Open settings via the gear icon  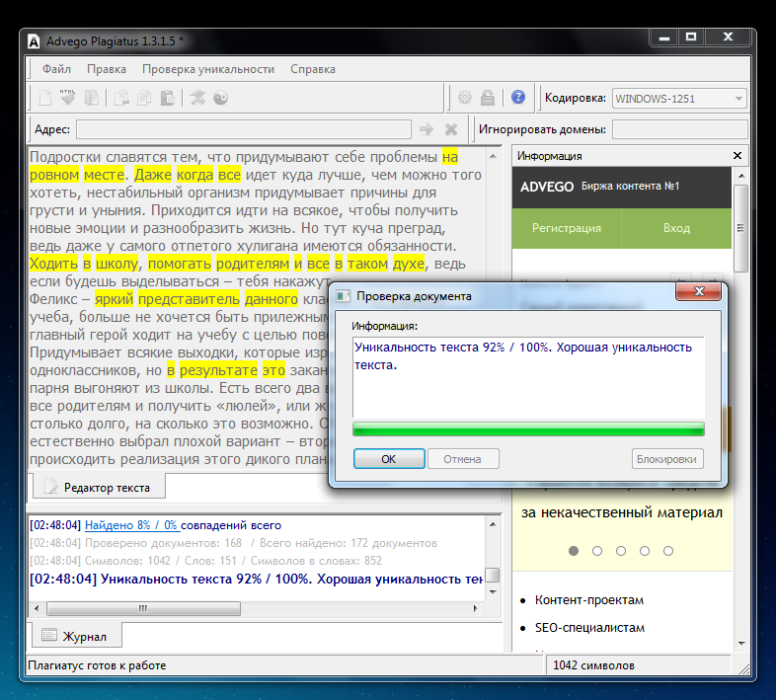(465, 97)
